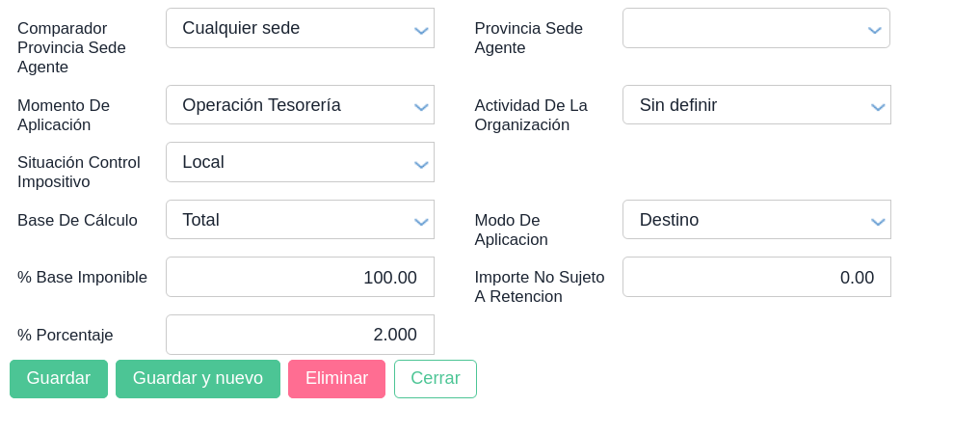
Task: Click the % Porcentaje input field
Action: 300,335
